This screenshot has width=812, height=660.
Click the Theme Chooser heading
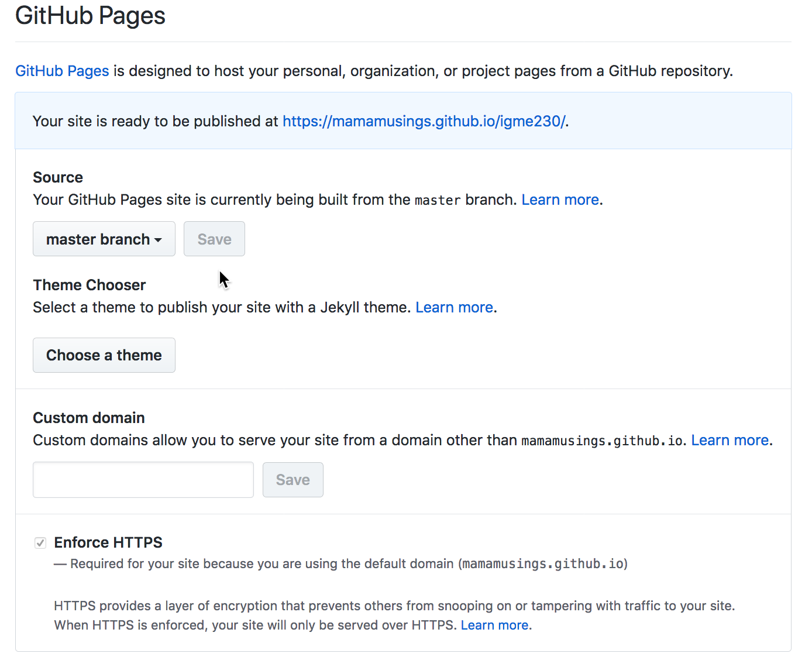[90, 285]
